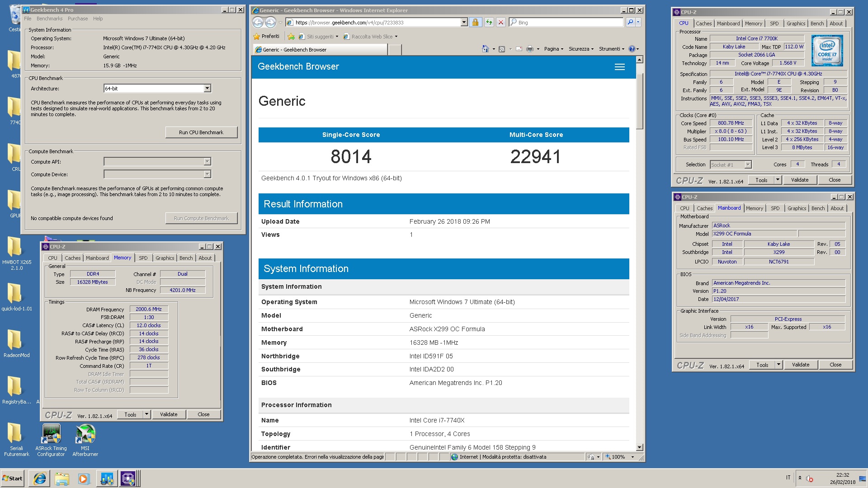
Task: Switch to SPD tab in CPU-Z Memory window
Action: 143,258
